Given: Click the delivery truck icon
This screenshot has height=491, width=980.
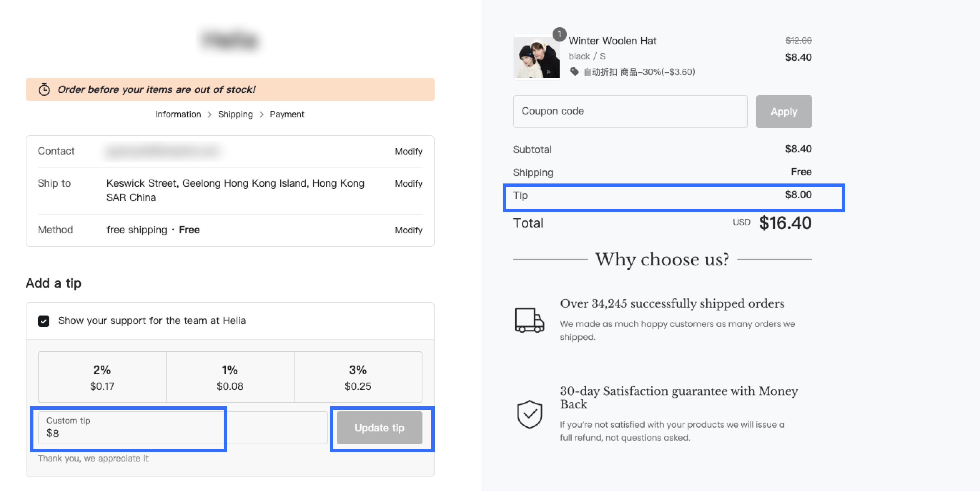Looking at the screenshot, I should [x=529, y=320].
